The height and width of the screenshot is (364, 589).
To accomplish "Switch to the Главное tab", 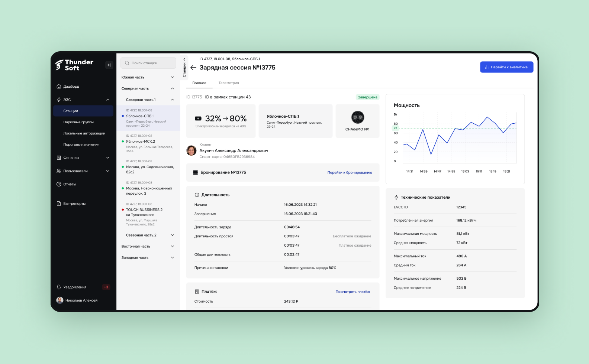I will (x=199, y=83).
